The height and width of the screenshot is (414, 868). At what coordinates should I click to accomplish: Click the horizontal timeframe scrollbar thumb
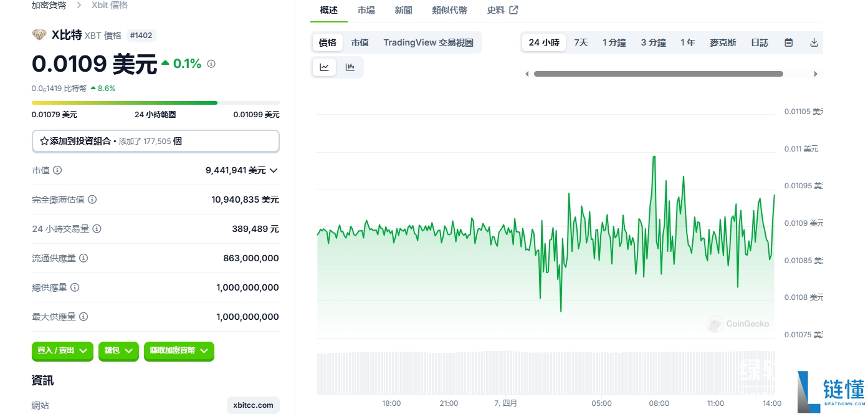point(658,74)
